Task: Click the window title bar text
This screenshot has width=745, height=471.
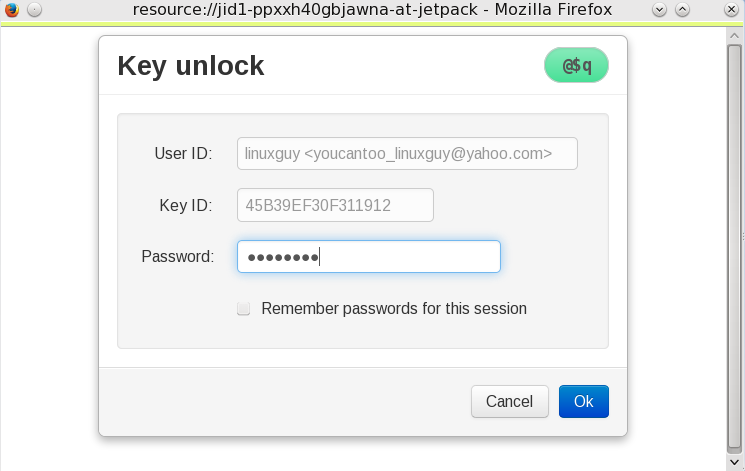Action: [x=372, y=10]
